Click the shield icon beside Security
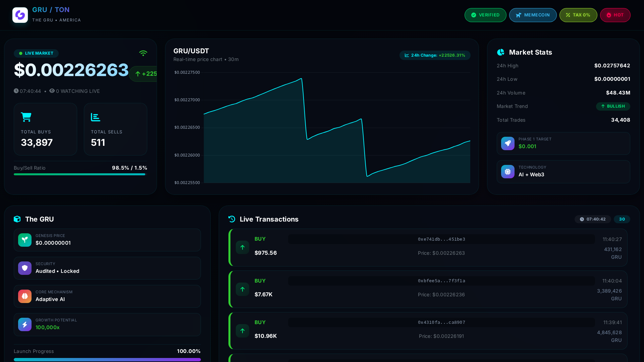 point(25,268)
